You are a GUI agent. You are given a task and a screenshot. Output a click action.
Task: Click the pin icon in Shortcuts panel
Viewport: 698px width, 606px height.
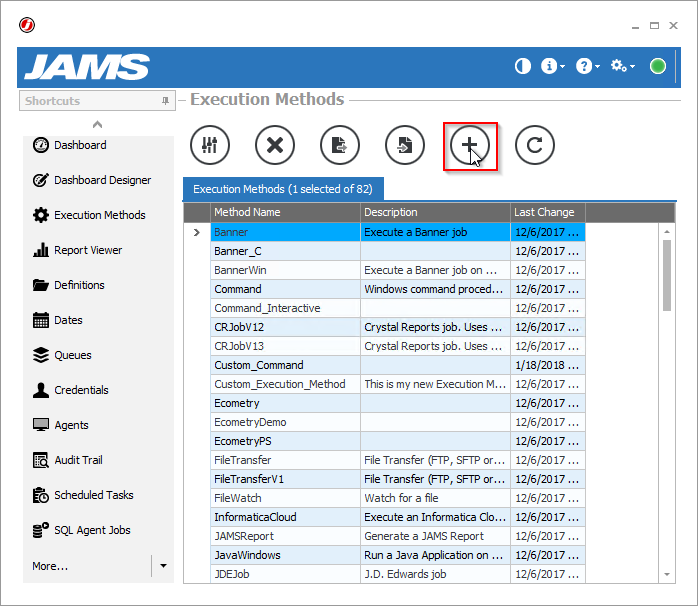tap(165, 101)
